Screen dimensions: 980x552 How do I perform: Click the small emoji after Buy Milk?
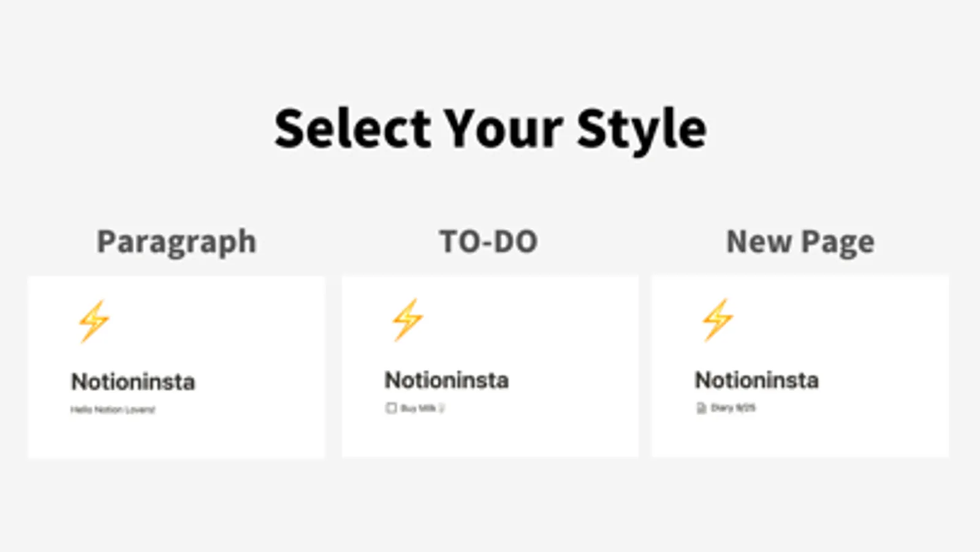click(441, 408)
